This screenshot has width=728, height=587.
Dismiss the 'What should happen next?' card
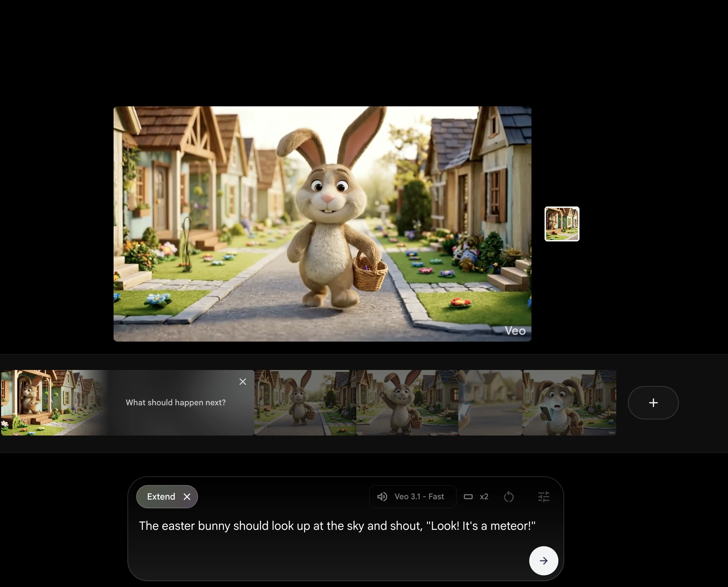(243, 382)
